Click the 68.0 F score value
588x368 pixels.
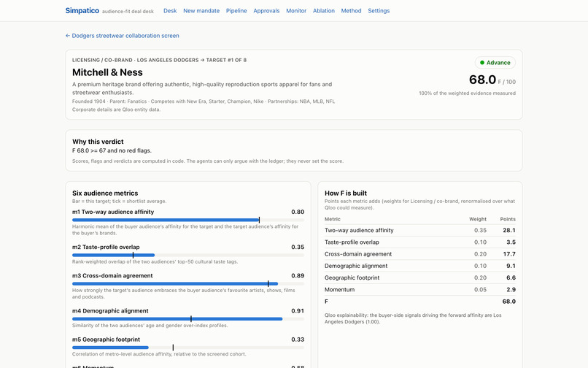[482, 80]
